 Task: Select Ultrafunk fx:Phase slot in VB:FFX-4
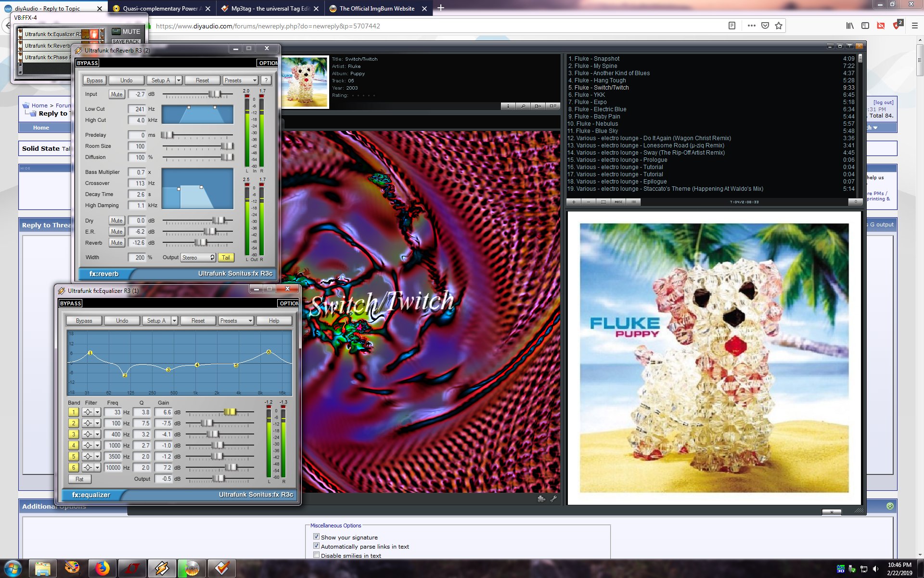tap(47, 58)
